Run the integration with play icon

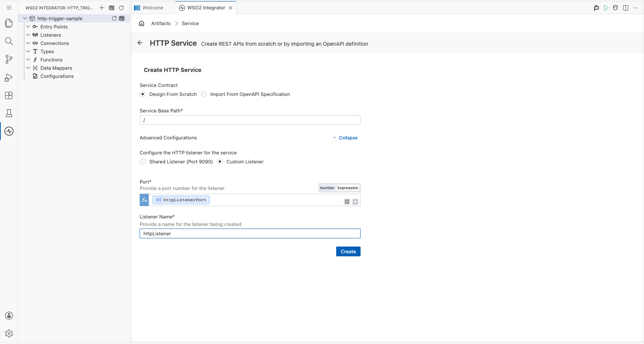pyautogui.click(x=606, y=7)
